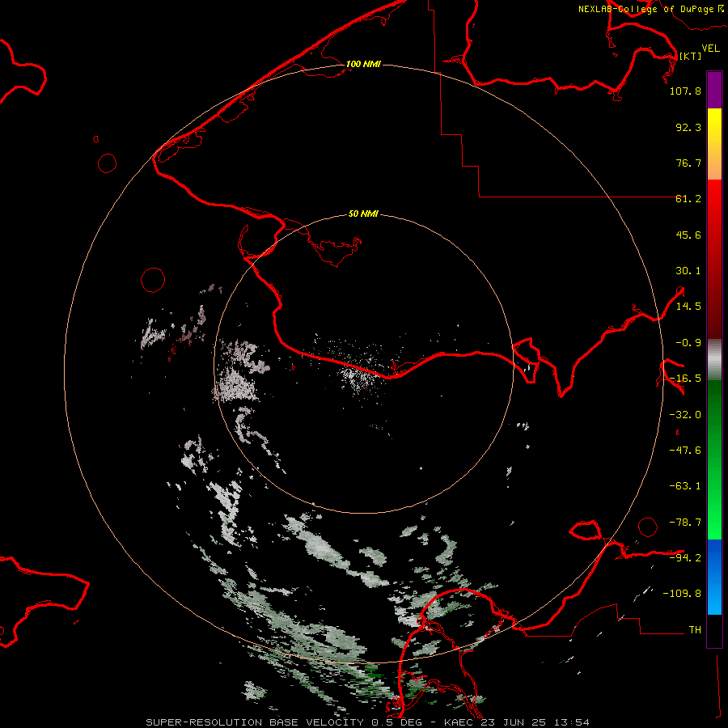
Task: Click the red circle marker near lower-right coast
Action: tap(648, 527)
